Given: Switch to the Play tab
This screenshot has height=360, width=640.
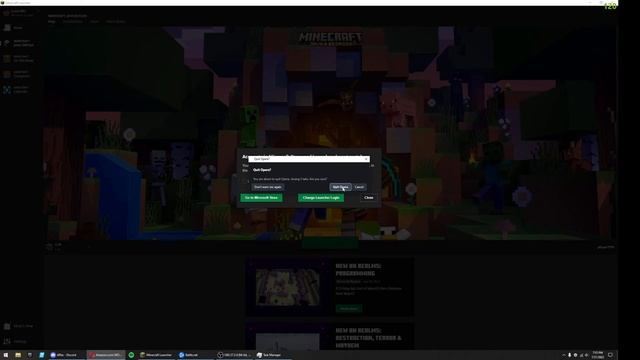Looking at the screenshot, I should pos(51,22).
